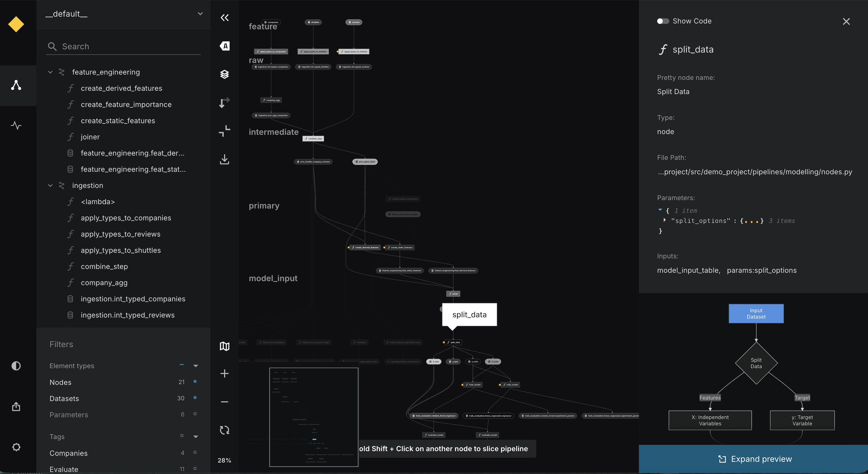This screenshot has height=474, width=868.
Task: Click the y_train dataset node in graph
Action: click(x=473, y=361)
